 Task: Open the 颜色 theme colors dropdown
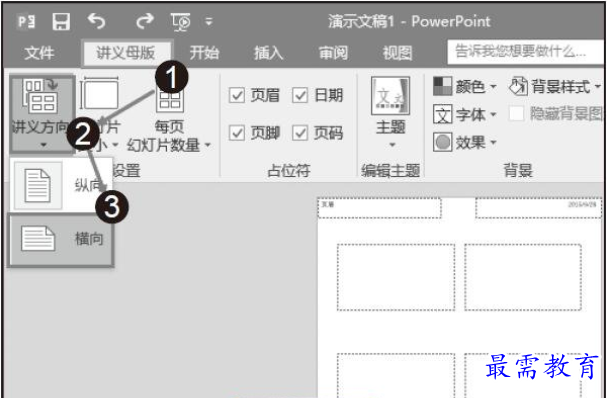465,86
